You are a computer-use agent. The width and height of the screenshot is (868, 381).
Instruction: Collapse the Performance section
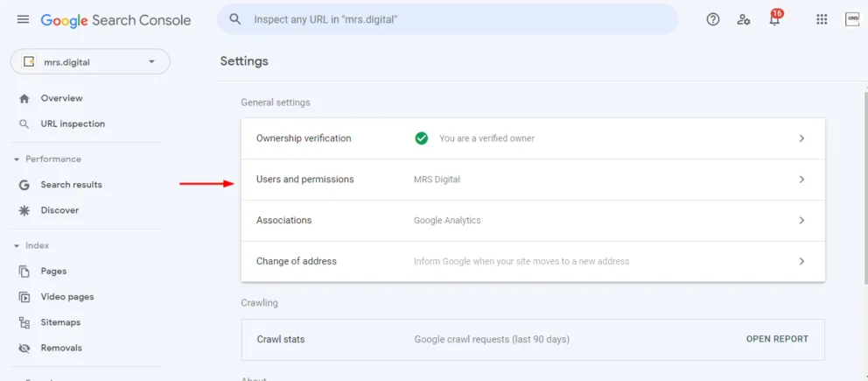click(x=17, y=159)
